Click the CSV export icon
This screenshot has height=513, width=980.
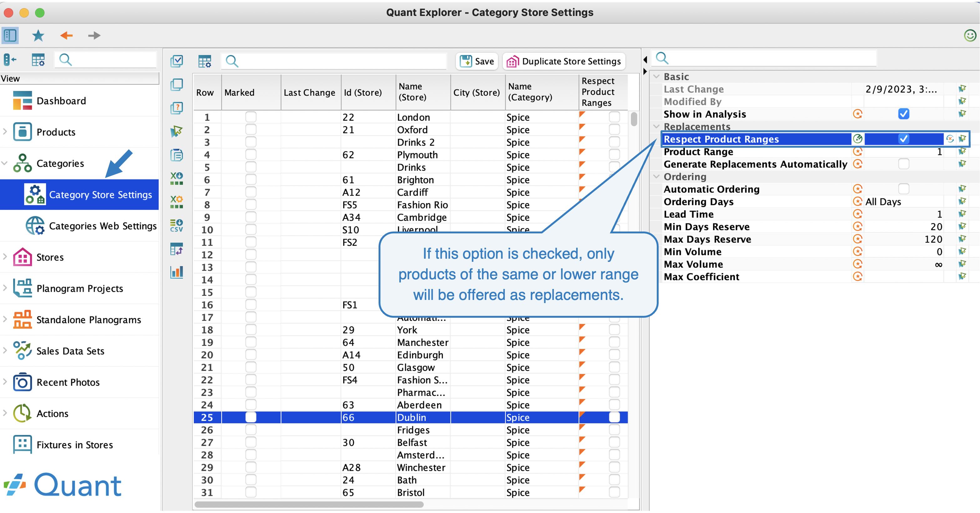click(x=177, y=225)
